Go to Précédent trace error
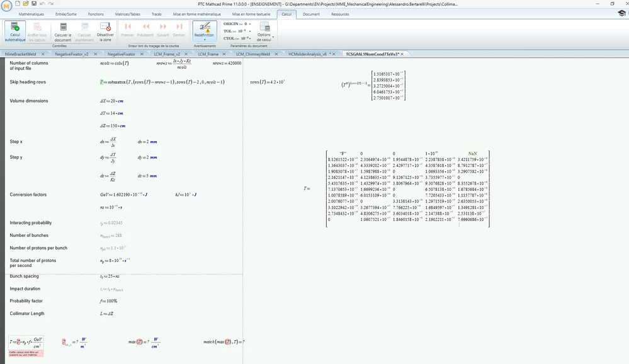The width and height of the screenshot is (629, 364). point(145,30)
